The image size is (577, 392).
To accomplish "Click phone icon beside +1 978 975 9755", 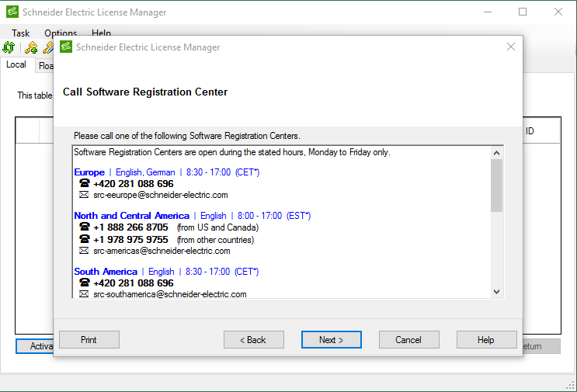I will [85, 239].
